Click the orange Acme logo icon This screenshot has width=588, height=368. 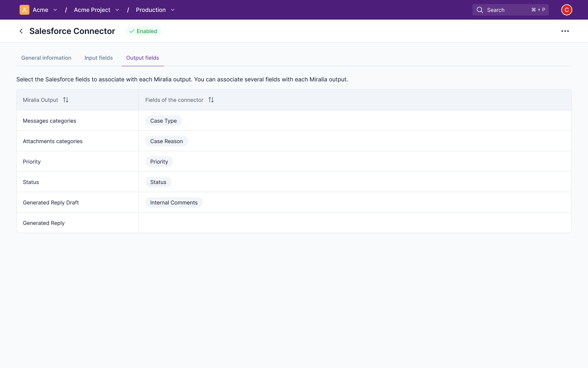click(24, 10)
